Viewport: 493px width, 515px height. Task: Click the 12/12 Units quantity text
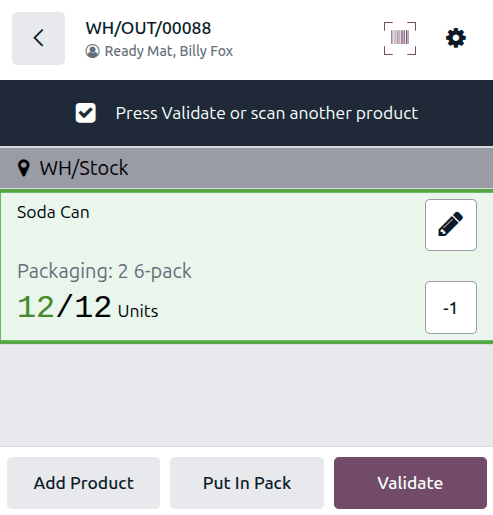coord(88,307)
